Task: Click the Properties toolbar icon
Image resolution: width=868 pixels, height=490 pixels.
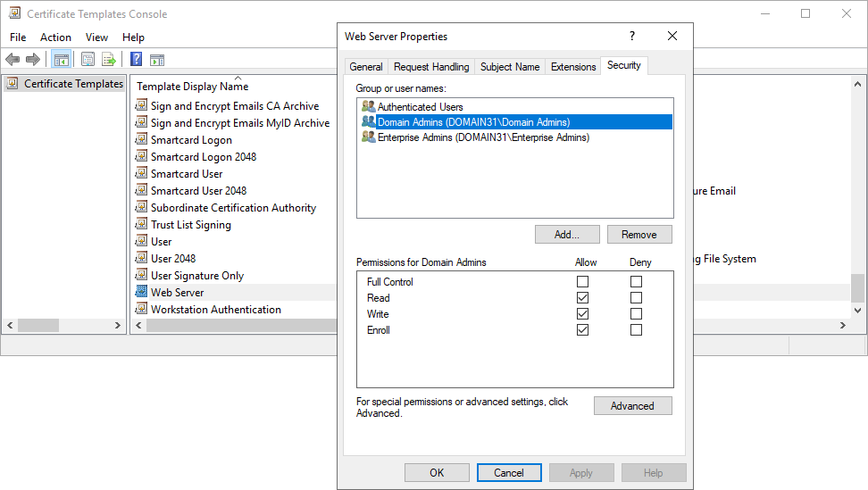Action: (88, 60)
